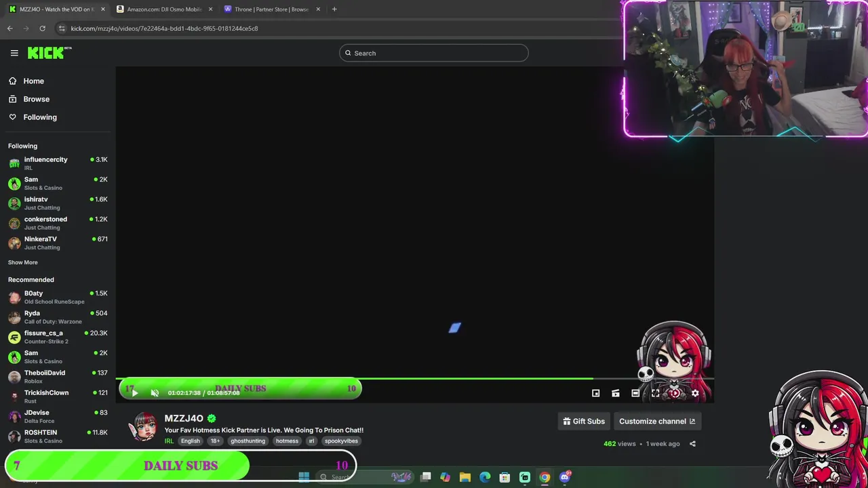Select the spookyvibes tag
This screenshot has width=868, height=488.
[341, 441]
